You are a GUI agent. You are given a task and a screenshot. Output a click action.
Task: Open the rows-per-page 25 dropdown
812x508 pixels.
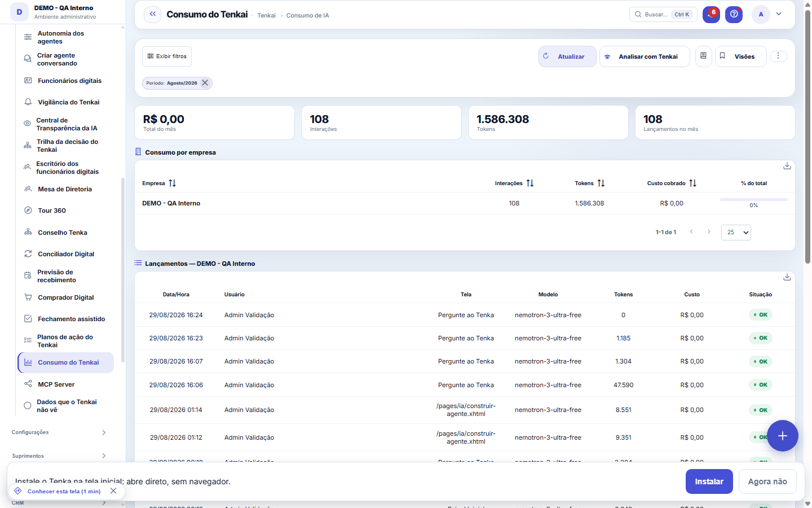[x=736, y=233]
